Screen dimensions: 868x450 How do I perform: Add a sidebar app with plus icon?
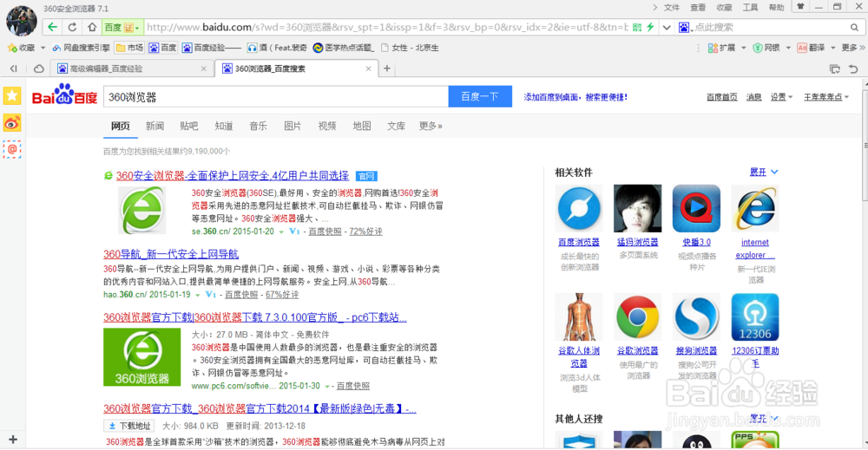click(13, 440)
